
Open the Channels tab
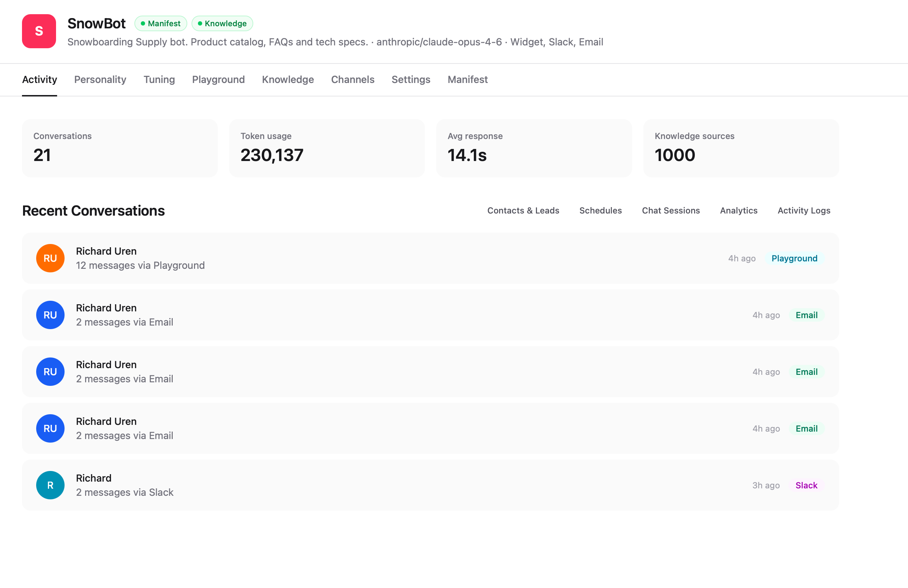tap(353, 79)
